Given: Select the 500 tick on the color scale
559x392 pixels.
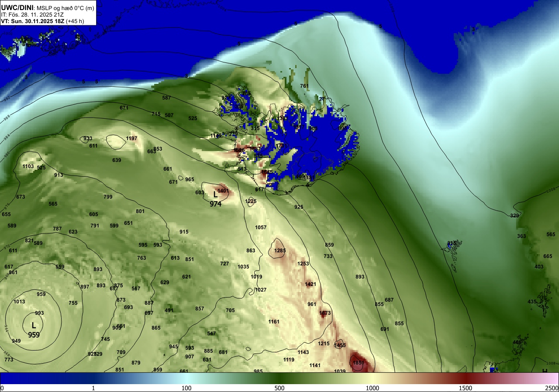Looking at the screenshot, I should pyautogui.click(x=279, y=388).
